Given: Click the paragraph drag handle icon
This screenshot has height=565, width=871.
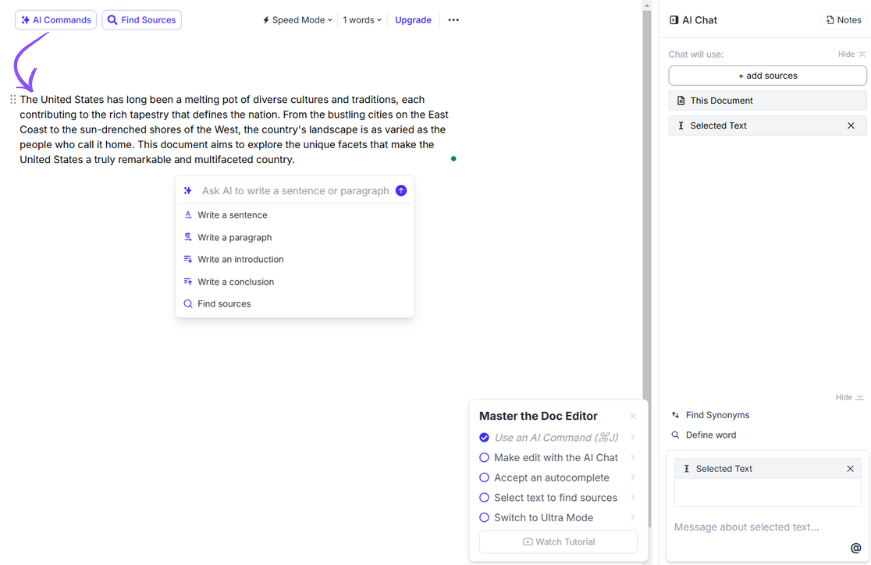Looking at the screenshot, I should (13, 99).
